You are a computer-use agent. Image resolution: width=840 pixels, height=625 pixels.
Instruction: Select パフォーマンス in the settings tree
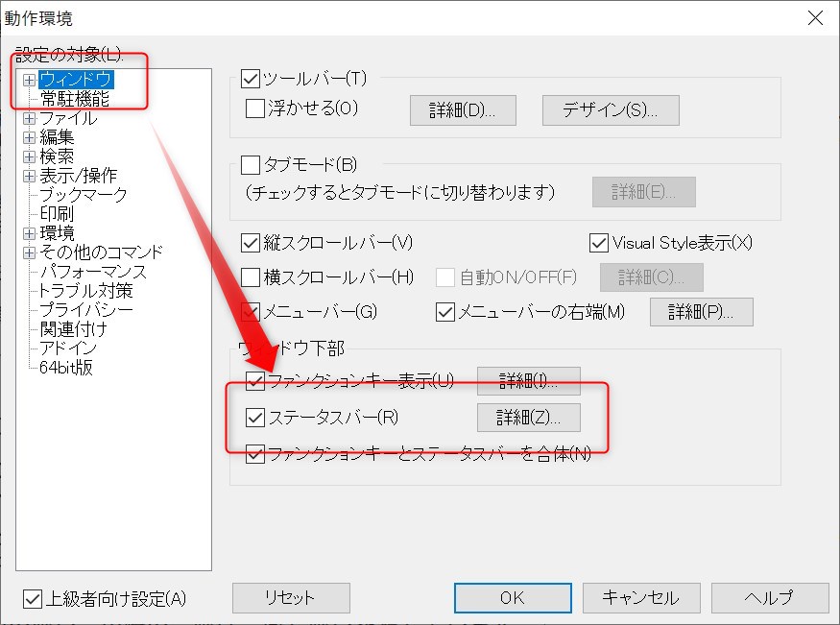(x=93, y=272)
